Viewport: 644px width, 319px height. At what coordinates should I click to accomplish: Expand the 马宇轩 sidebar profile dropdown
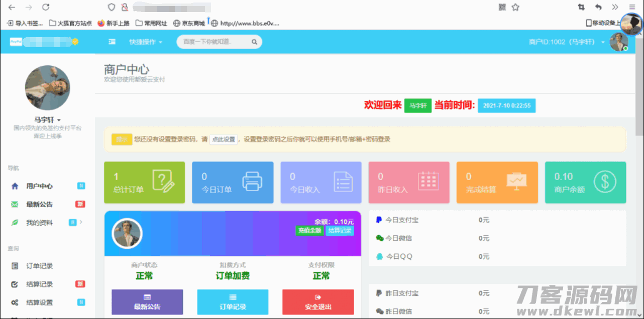[47, 120]
